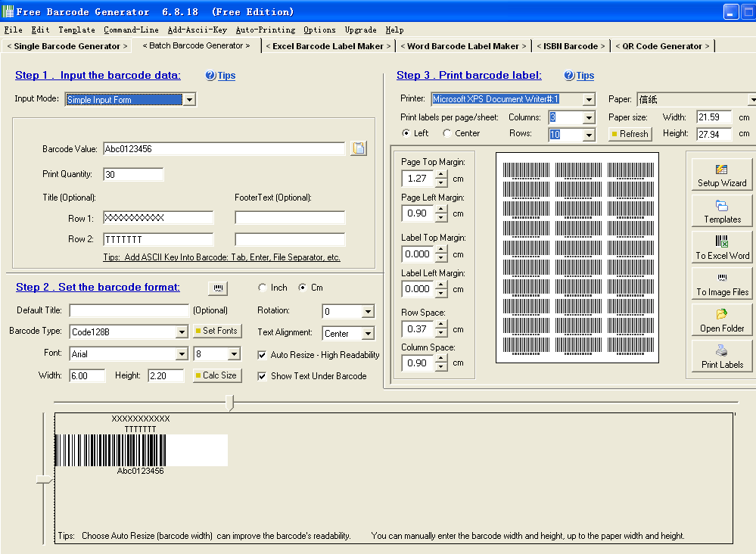This screenshot has width=756, height=554.
Task: Expand the Text Alignment dropdown
Action: pyautogui.click(x=368, y=334)
